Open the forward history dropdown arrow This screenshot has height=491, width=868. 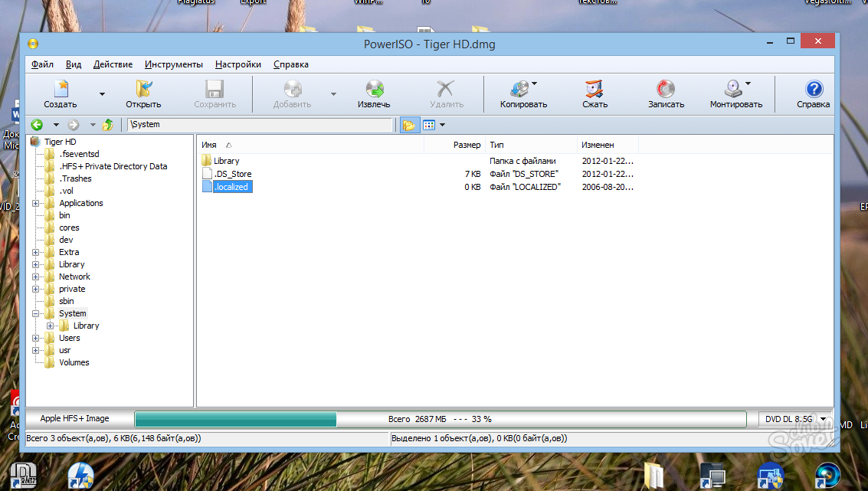click(93, 125)
